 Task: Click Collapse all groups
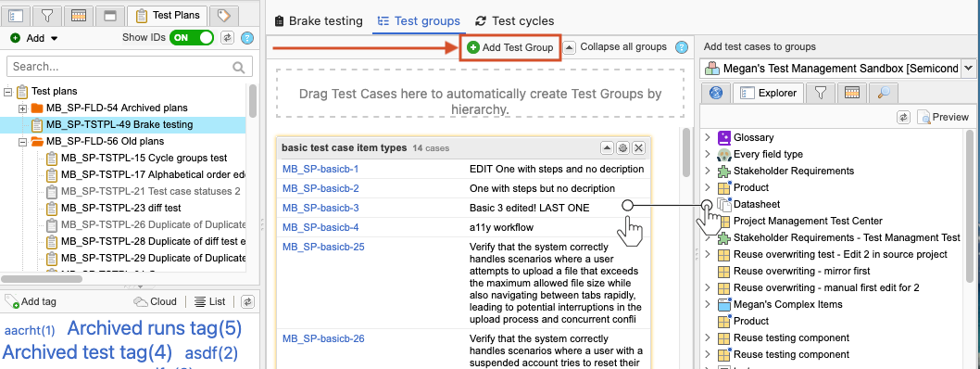click(x=616, y=47)
